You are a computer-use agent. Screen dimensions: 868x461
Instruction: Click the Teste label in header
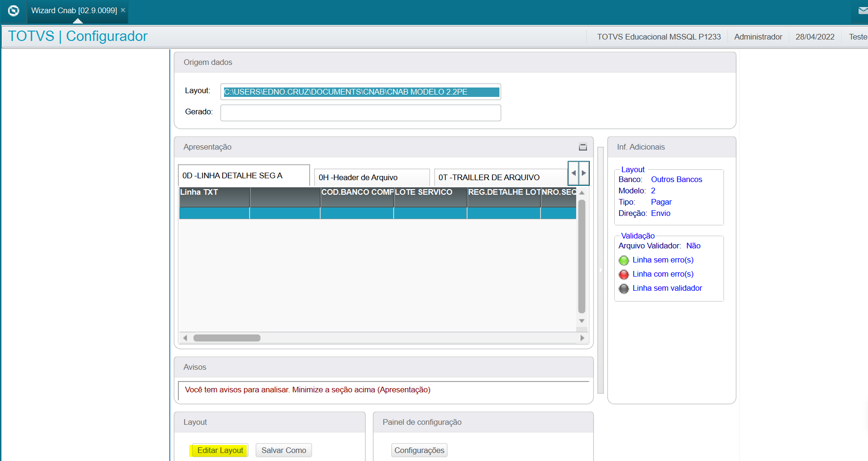[858, 37]
